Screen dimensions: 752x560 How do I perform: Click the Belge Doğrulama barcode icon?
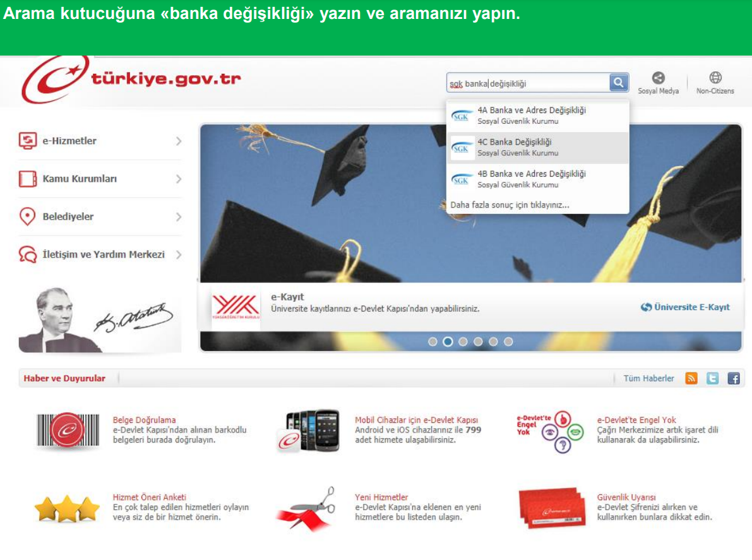[x=68, y=432]
